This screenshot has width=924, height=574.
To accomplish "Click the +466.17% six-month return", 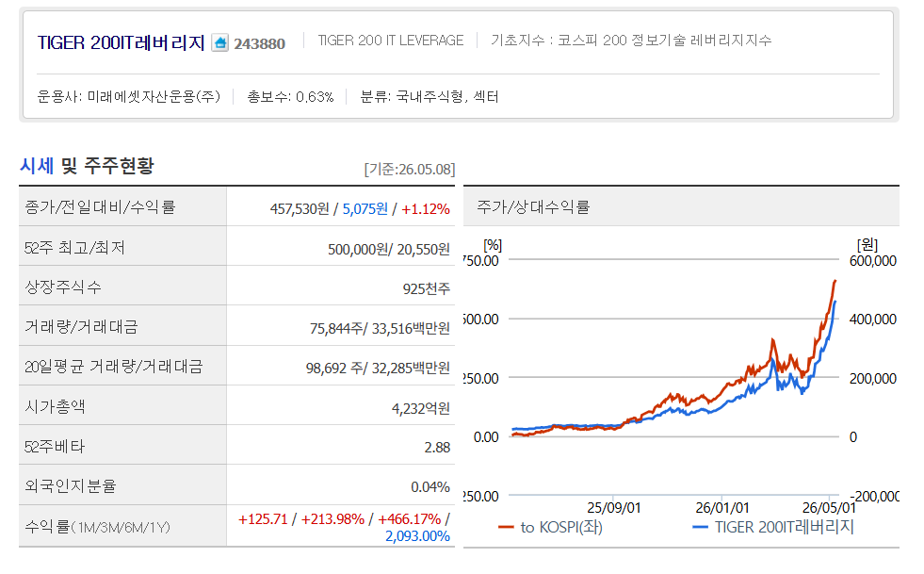I will (x=409, y=519).
